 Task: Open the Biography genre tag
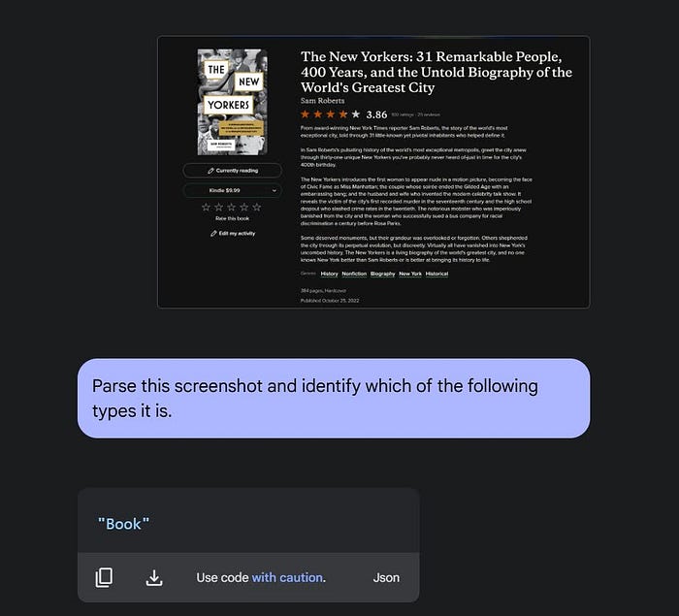tap(383, 274)
